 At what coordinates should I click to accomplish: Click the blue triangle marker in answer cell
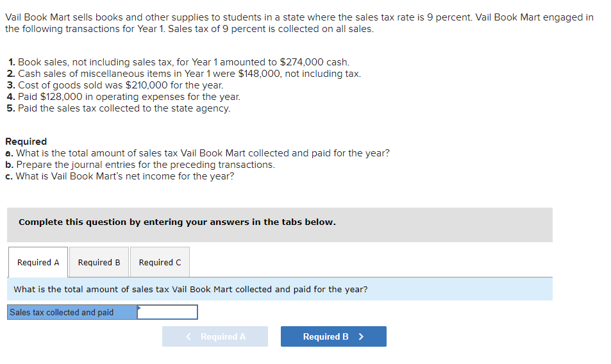pos(138,308)
